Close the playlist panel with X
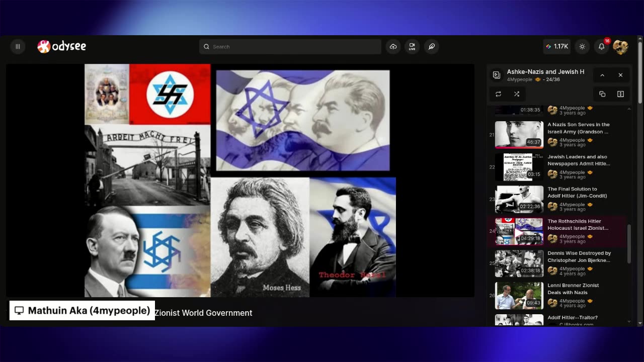 point(620,75)
